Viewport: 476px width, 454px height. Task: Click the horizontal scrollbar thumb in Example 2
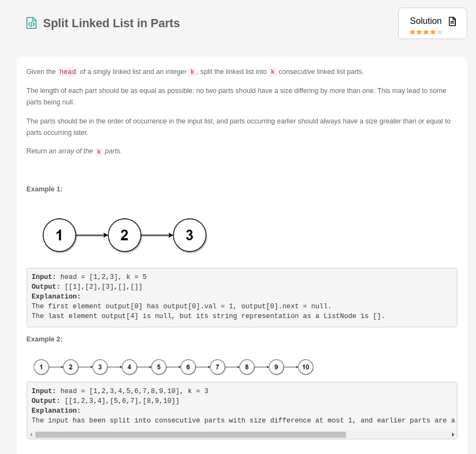click(x=190, y=434)
